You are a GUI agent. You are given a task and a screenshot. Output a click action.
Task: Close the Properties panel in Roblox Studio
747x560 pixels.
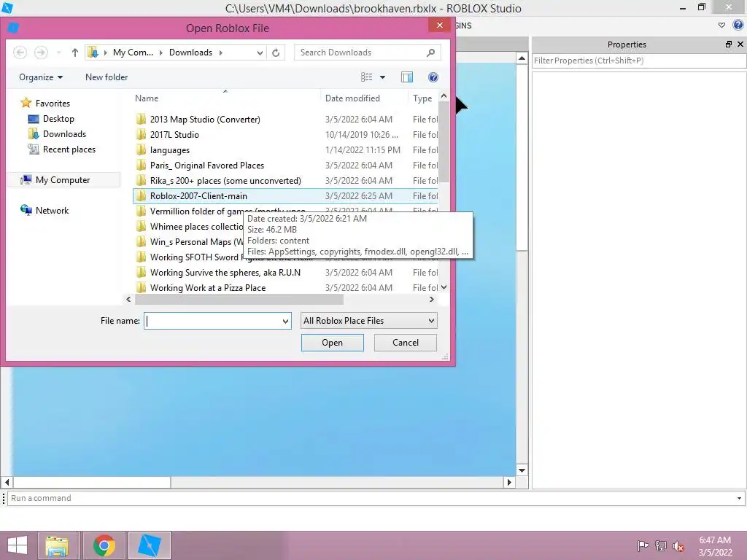point(740,44)
